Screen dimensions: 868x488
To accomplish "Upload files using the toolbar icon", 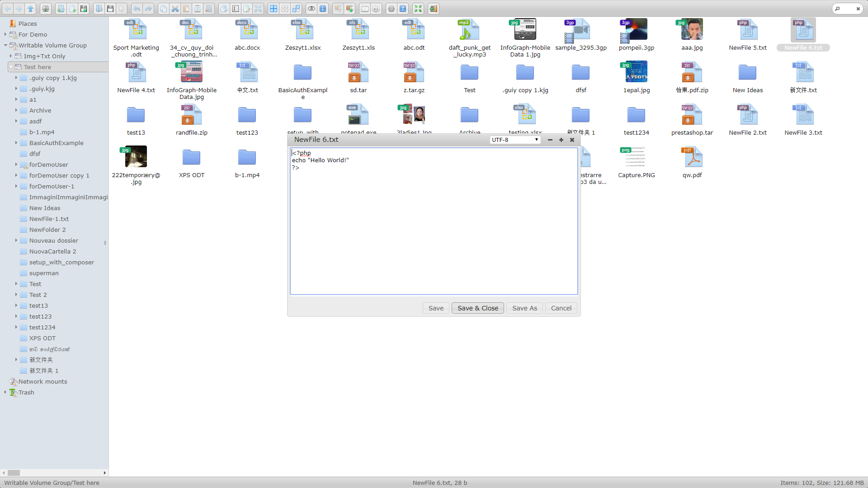I will [84, 9].
